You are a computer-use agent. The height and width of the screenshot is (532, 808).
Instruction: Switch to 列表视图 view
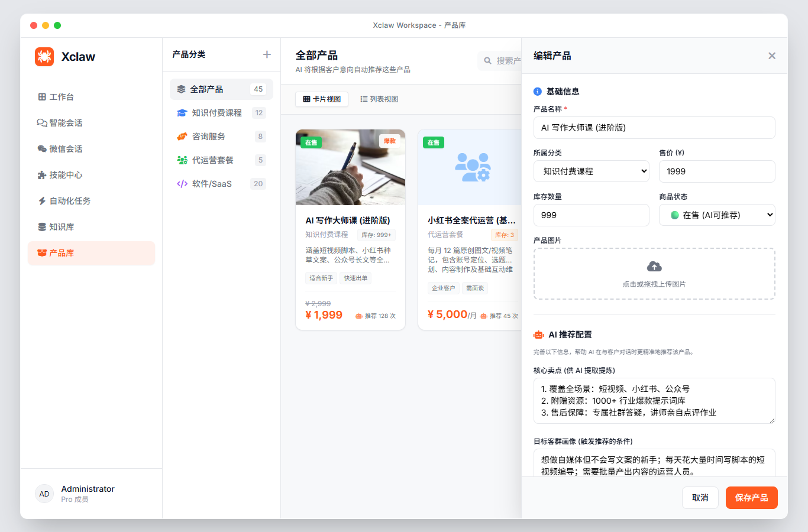(x=380, y=99)
